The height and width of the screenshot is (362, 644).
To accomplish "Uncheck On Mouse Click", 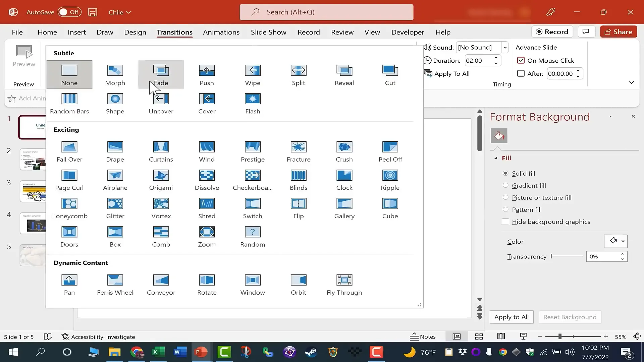I will tap(521, 61).
